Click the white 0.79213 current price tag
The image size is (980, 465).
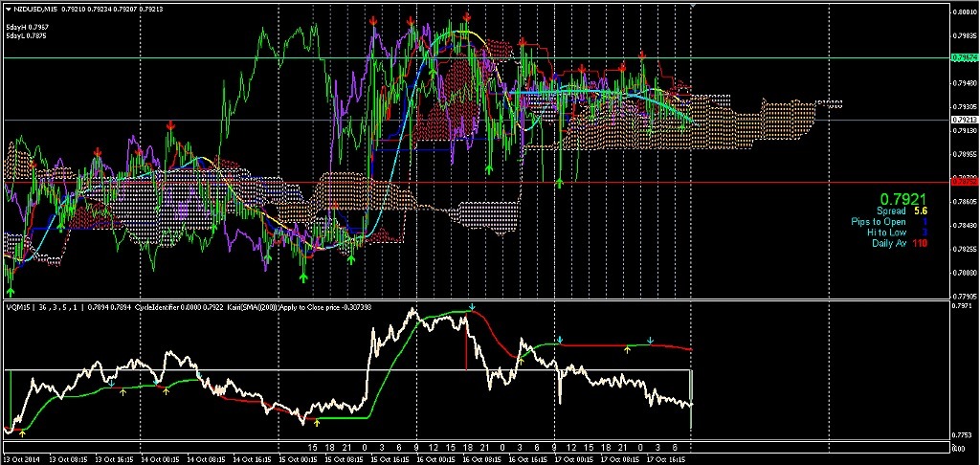click(963, 120)
